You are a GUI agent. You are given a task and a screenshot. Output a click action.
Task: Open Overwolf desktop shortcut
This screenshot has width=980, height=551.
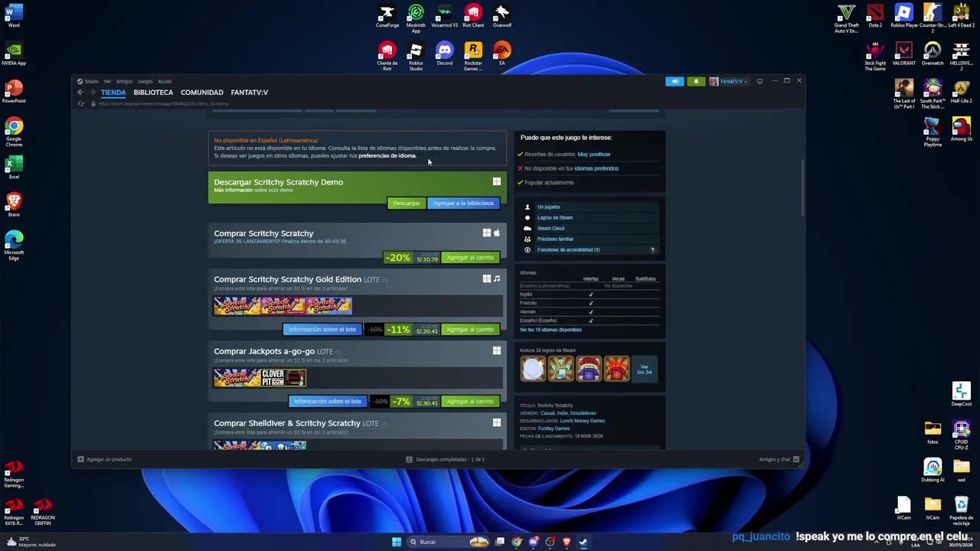coord(501,16)
